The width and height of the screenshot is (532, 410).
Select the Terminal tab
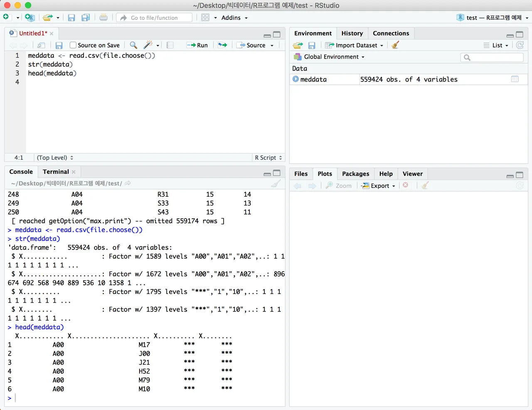tap(56, 172)
